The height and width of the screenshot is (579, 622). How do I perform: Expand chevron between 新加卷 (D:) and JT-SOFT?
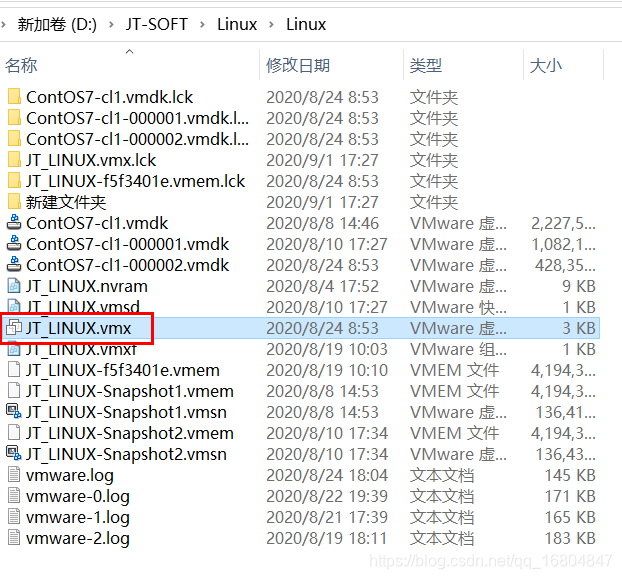(x=111, y=25)
